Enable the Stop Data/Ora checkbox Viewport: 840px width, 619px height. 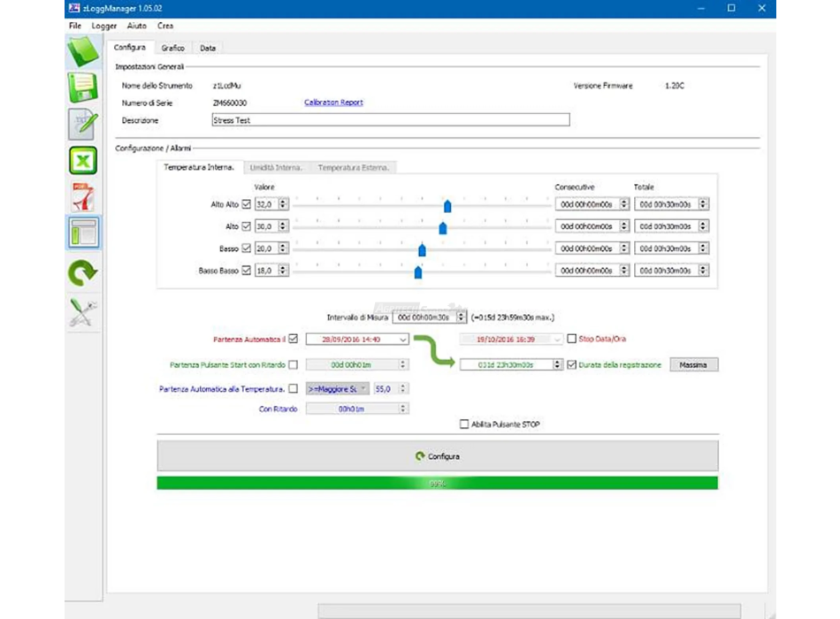(572, 339)
